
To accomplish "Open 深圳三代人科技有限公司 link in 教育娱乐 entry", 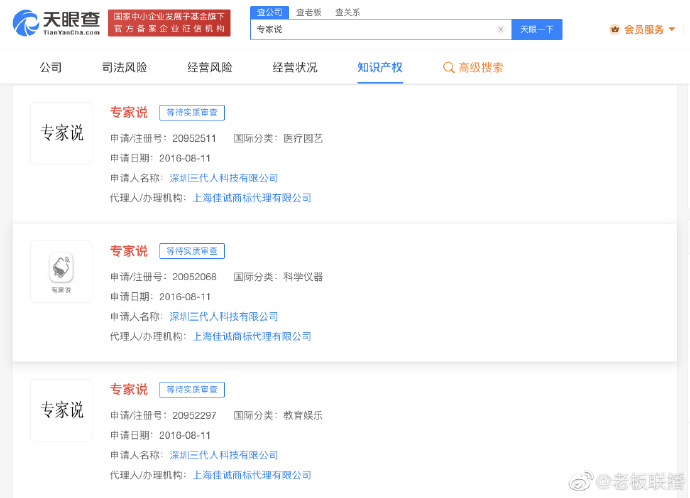I will tap(224, 455).
